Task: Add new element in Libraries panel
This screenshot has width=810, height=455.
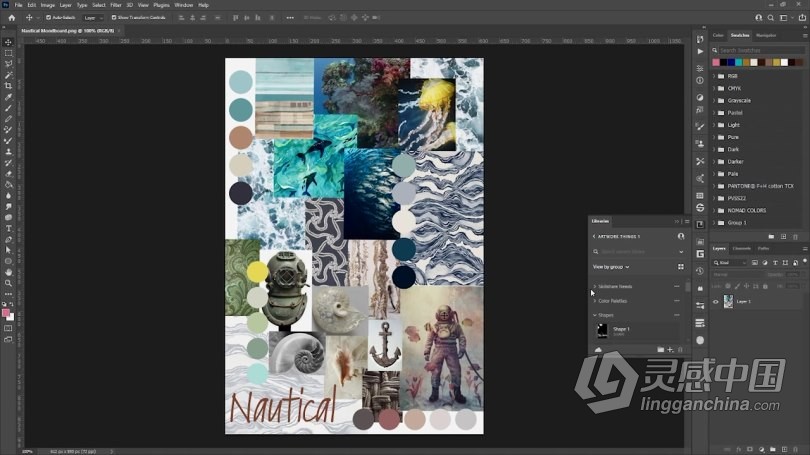Action: click(x=670, y=350)
